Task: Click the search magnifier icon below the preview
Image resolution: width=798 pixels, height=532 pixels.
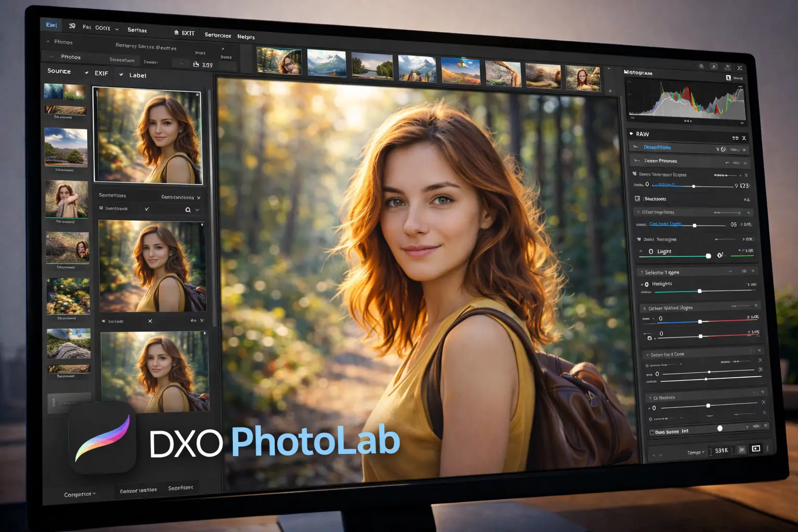Action: 188,210
